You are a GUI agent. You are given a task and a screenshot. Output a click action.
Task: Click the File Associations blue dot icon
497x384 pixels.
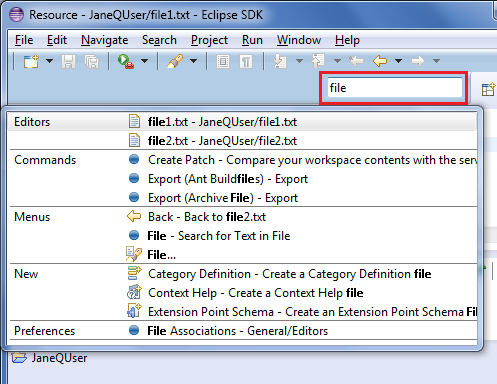pyautogui.click(x=134, y=330)
